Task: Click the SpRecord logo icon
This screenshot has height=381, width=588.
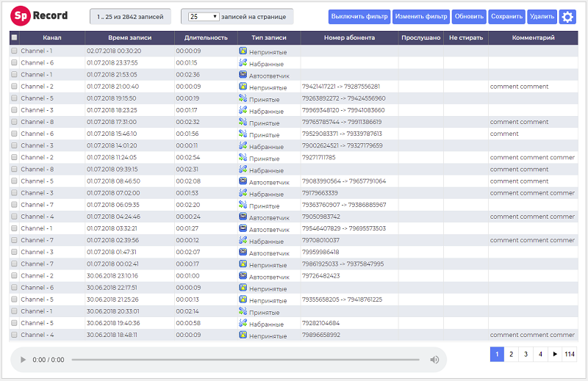Action: 19,15
